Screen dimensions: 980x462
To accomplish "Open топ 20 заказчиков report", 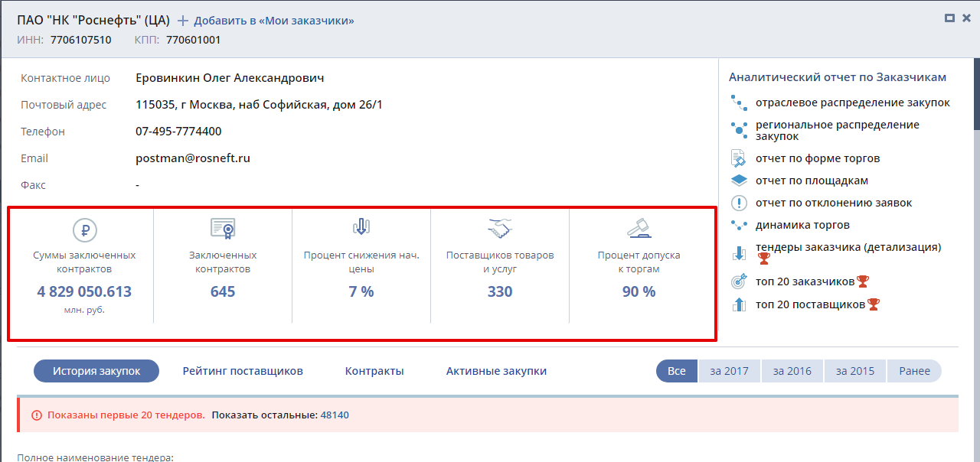I will coord(805,281).
